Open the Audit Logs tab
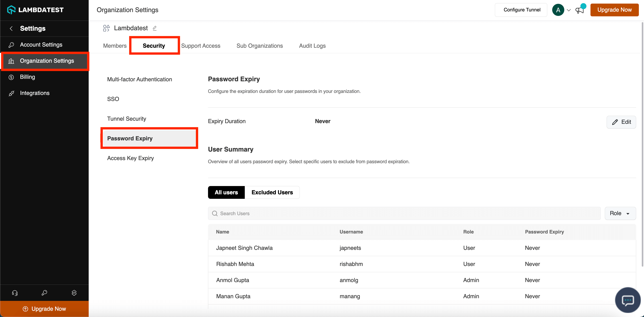Viewport: 644px width, 317px height. [x=312, y=46]
